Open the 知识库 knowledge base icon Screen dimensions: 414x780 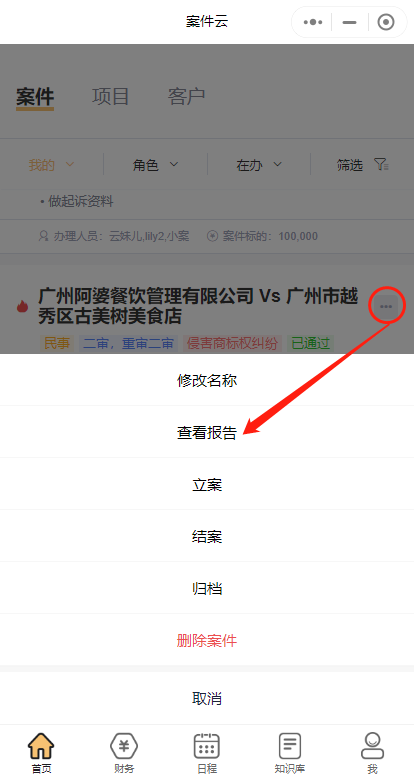(290, 747)
